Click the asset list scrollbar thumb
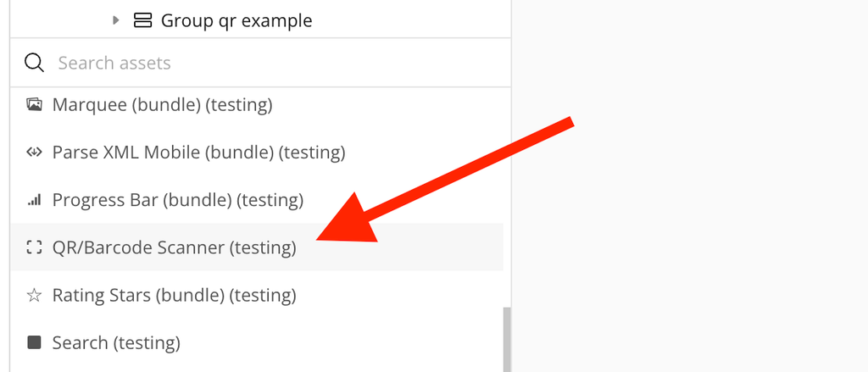Image resolution: width=868 pixels, height=372 pixels. tap(507, 339)
